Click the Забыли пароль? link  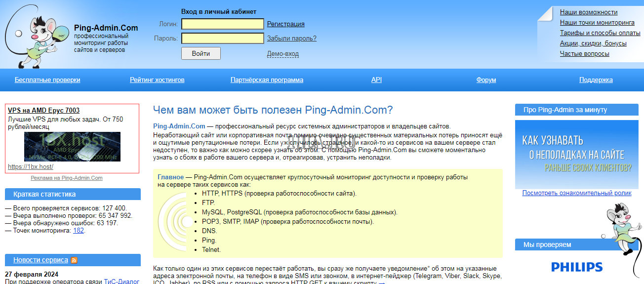[x=291, y=39]
